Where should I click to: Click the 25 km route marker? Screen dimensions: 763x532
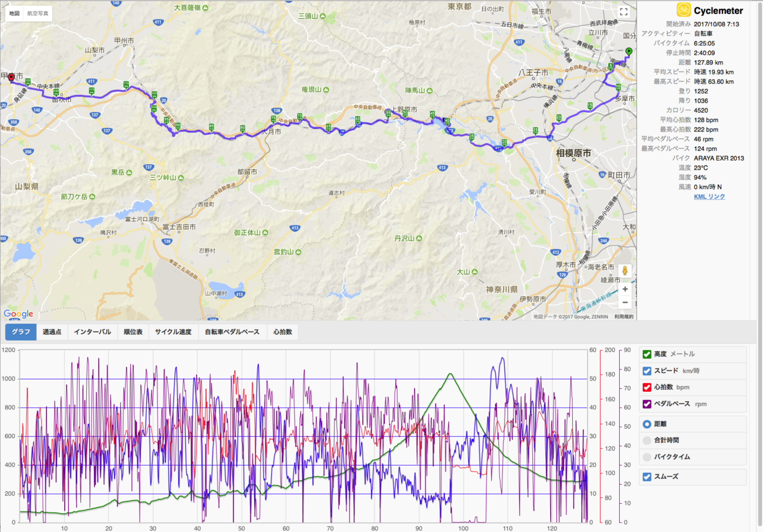(x=535, y=130)
